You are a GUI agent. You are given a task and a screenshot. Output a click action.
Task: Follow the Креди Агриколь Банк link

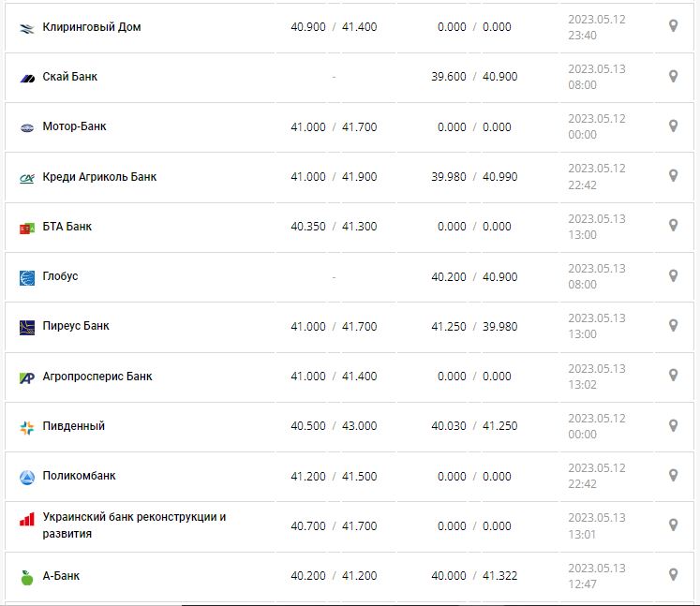click(x=99, y=177)
